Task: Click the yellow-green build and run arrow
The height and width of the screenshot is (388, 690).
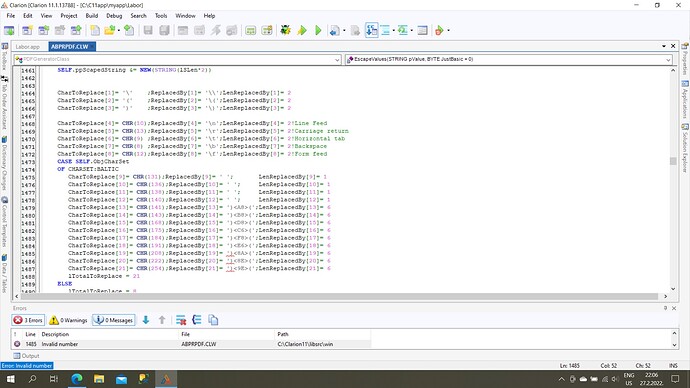Action: [x=302, y=30]
